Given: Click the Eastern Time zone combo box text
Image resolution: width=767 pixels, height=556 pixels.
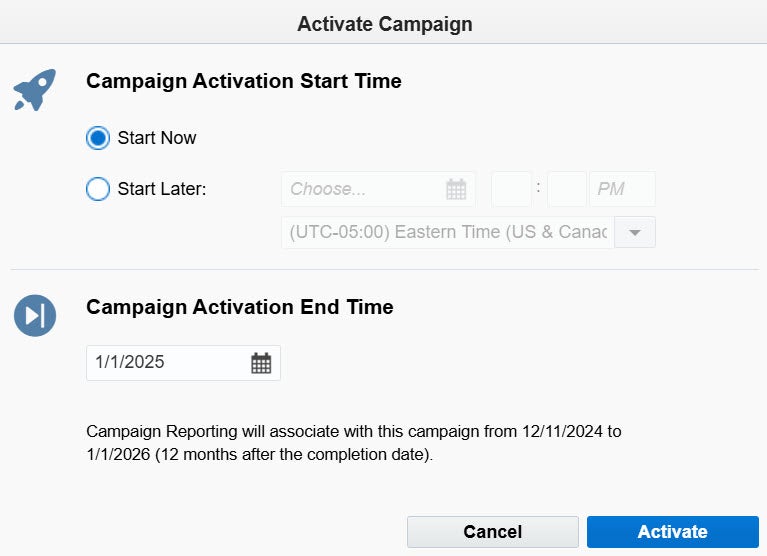Looking at the screenshot, I should tap(448, 232).
